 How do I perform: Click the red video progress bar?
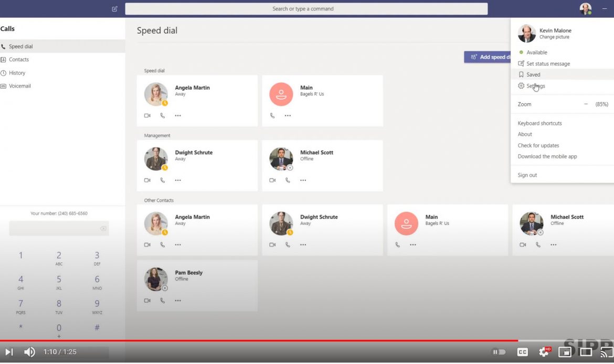(x=262, y=340)
